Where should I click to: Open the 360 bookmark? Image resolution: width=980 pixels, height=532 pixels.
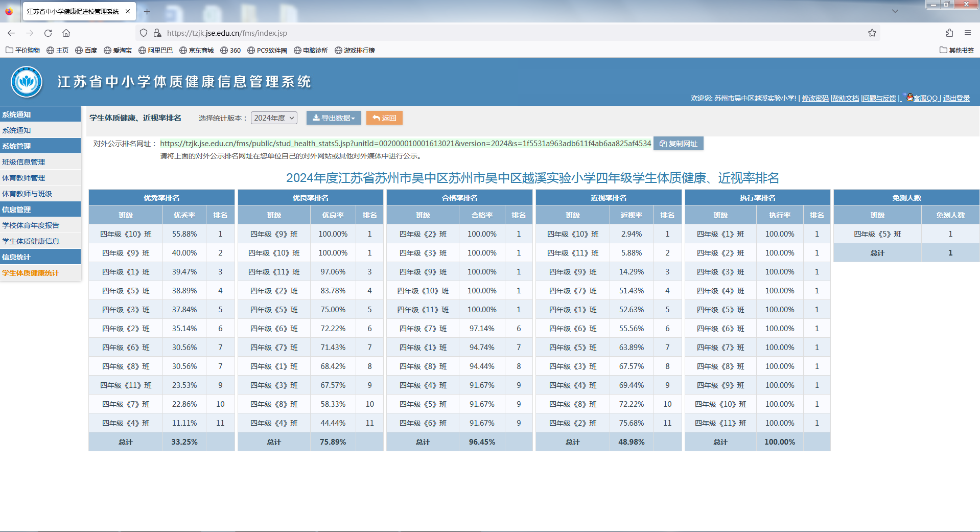[230, 50]
